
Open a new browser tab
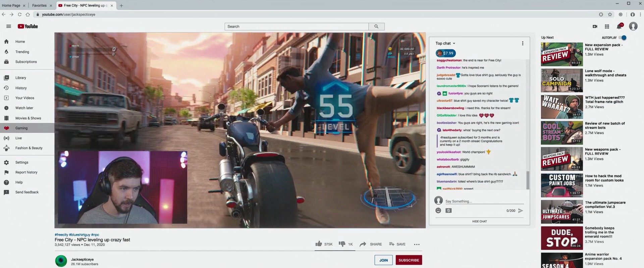(121, 5)
